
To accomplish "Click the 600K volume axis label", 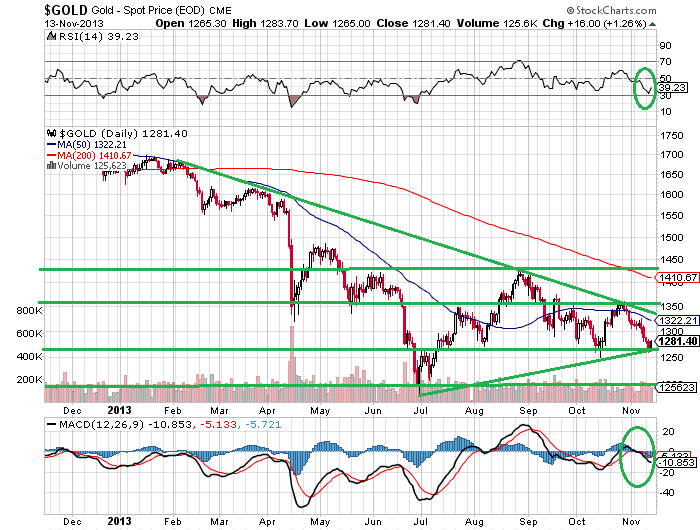I will coord(29,334).
